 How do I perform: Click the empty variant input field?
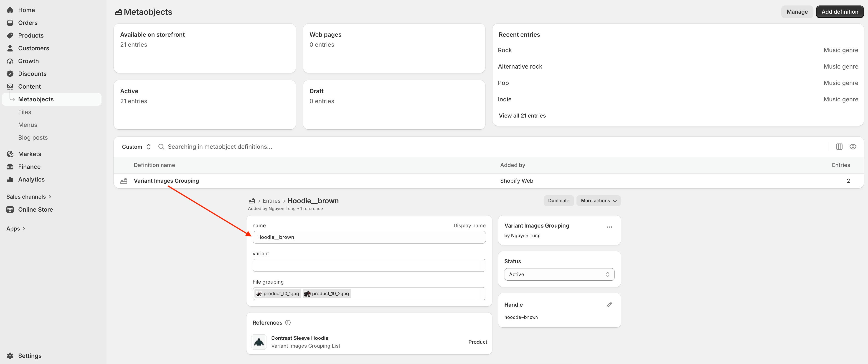coord(369,266)
